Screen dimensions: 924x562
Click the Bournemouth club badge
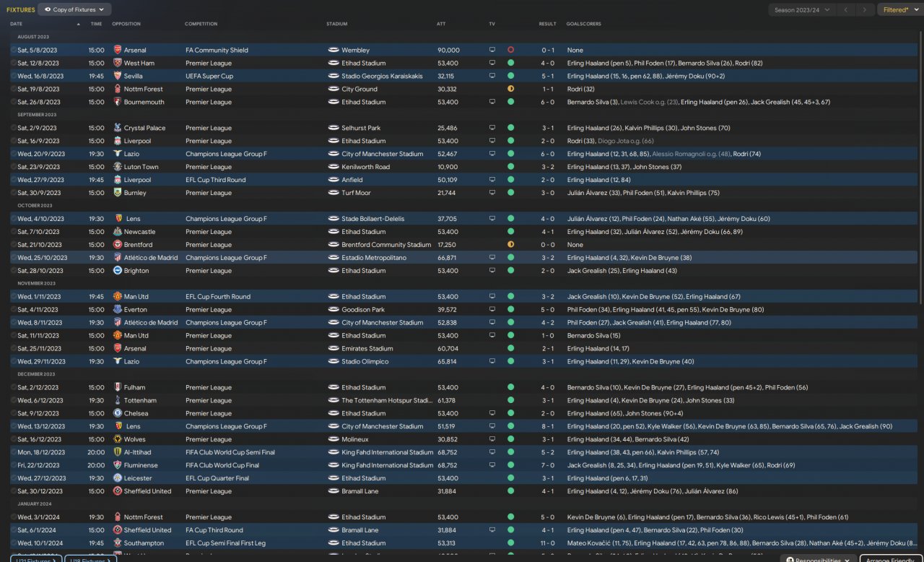pyautogui.click(x=118, y=102)
